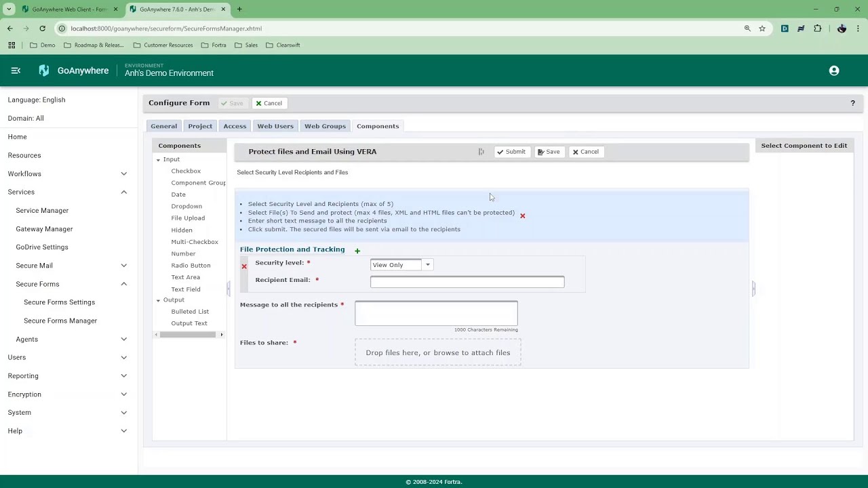Cancel the Configure Form page
868x488 pixels.
click(269, 103)
